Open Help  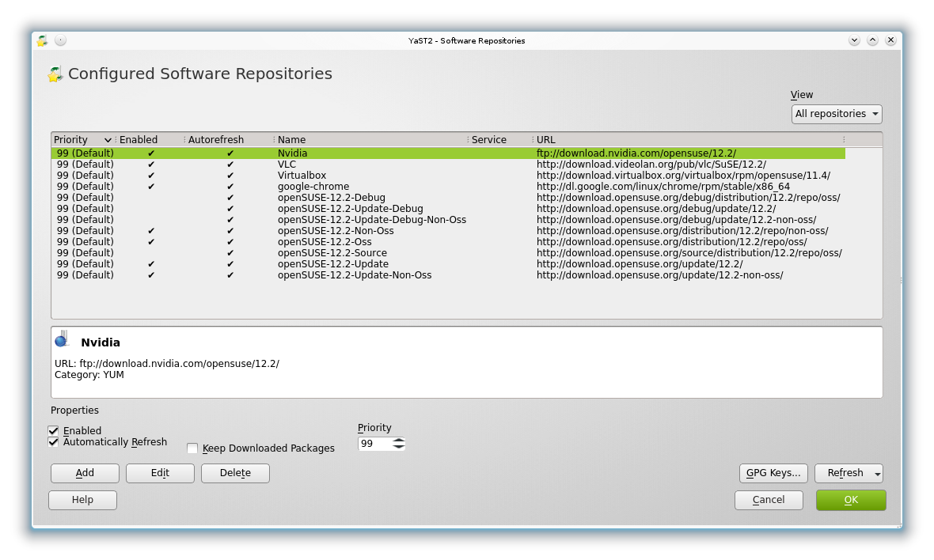(83, 500)
